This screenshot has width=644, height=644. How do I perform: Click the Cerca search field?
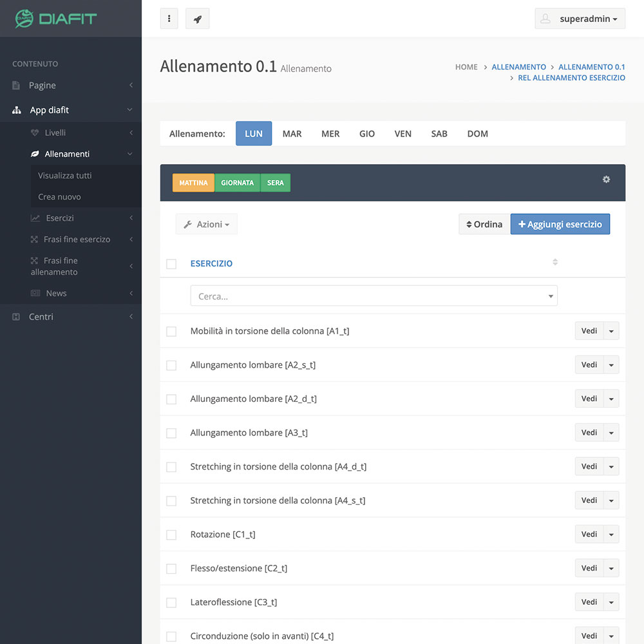tap(374, 296)
